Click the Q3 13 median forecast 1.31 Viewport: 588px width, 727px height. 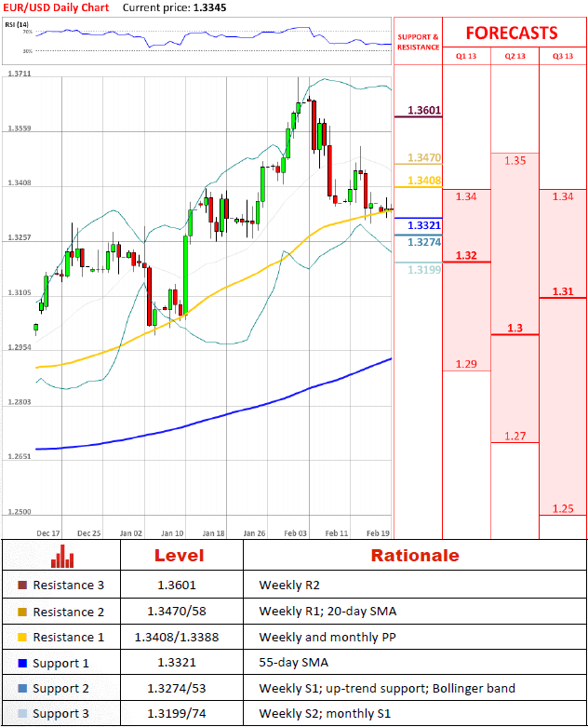563,291
